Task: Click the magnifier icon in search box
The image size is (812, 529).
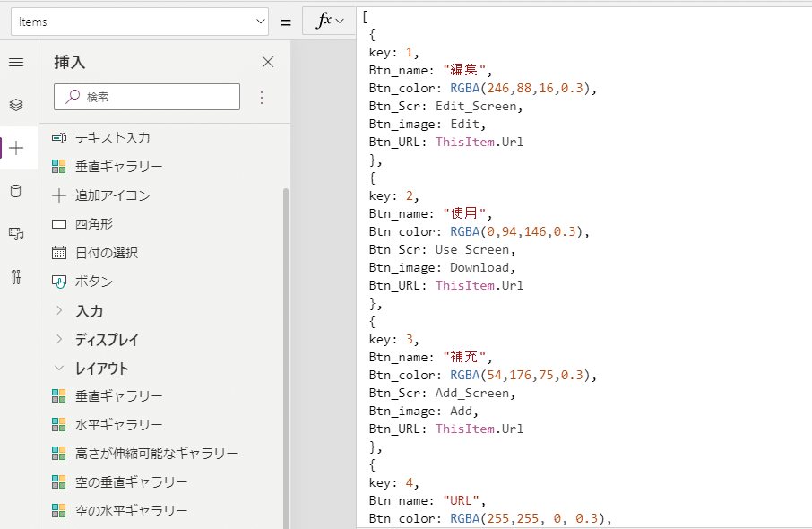Action: [73, 96]
